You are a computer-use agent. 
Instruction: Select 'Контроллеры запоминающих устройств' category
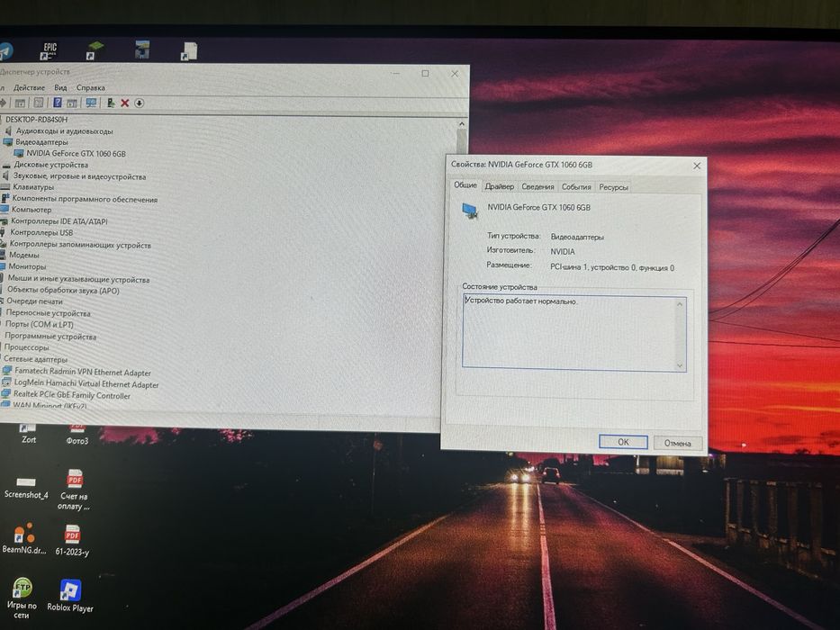coord(80,244)
